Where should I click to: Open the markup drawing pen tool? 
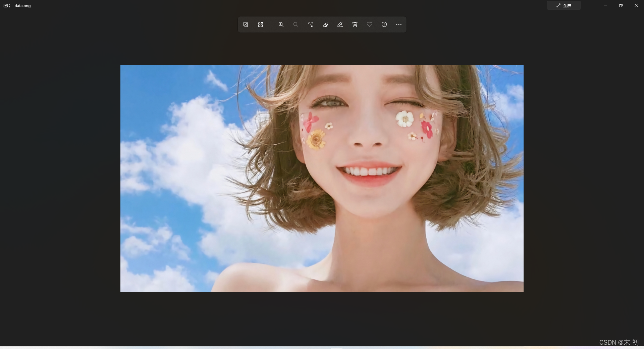tap(340, 24)
